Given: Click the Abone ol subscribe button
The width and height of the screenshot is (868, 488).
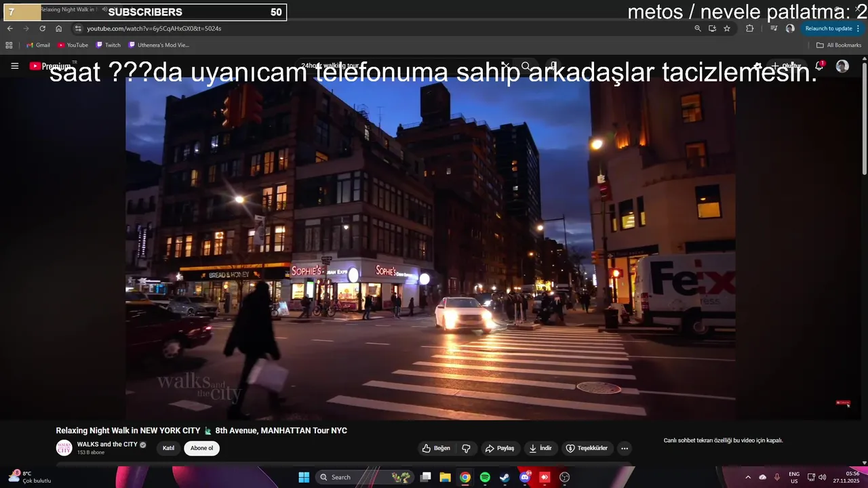Looking at the screenshot, I should (201, 448).
